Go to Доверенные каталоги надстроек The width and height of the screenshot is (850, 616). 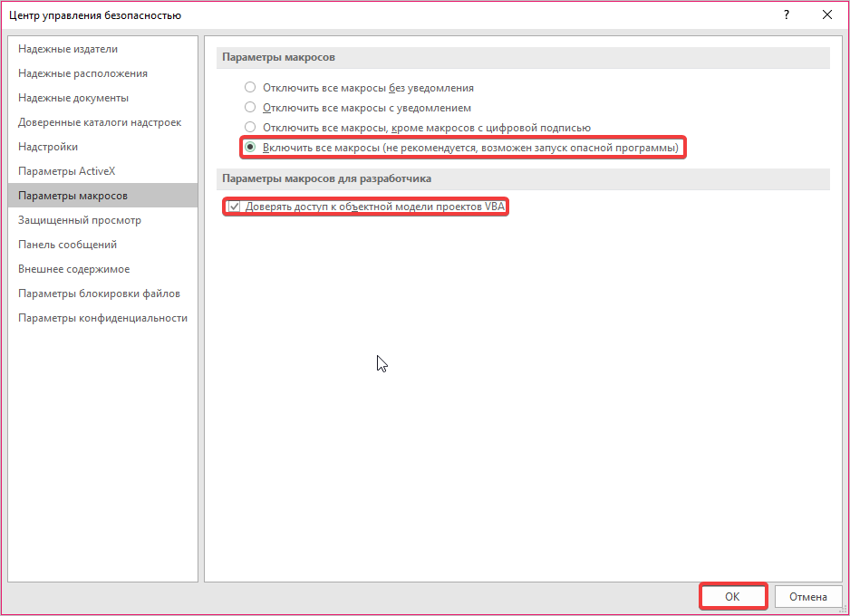pyautogui.click(x=100, y=122)
